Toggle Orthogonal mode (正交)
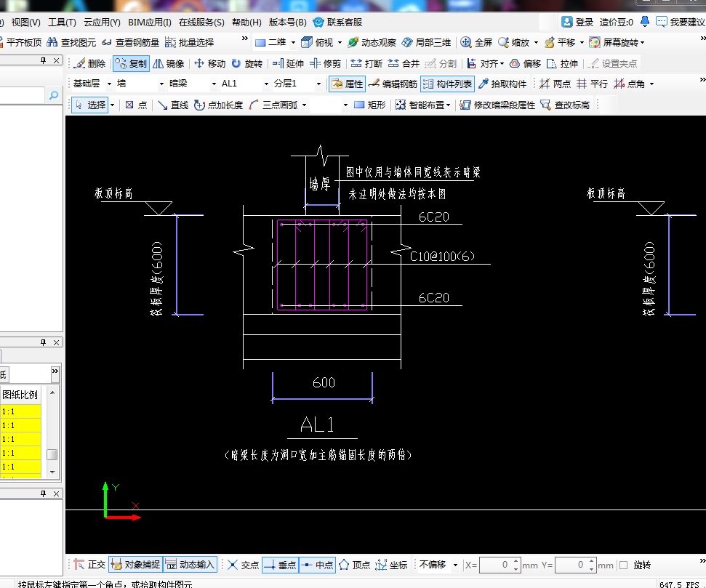The width and height of the screenshot is (706, 588). click(x=89, y=565)
